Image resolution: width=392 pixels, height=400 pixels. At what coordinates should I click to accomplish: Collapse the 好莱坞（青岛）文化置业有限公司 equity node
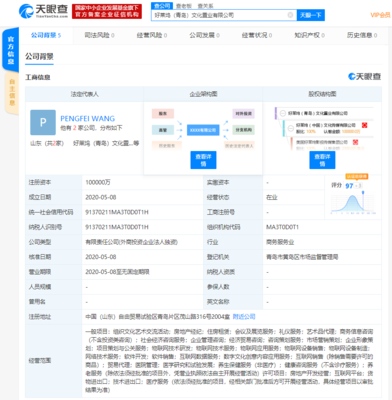click(283, 113)
